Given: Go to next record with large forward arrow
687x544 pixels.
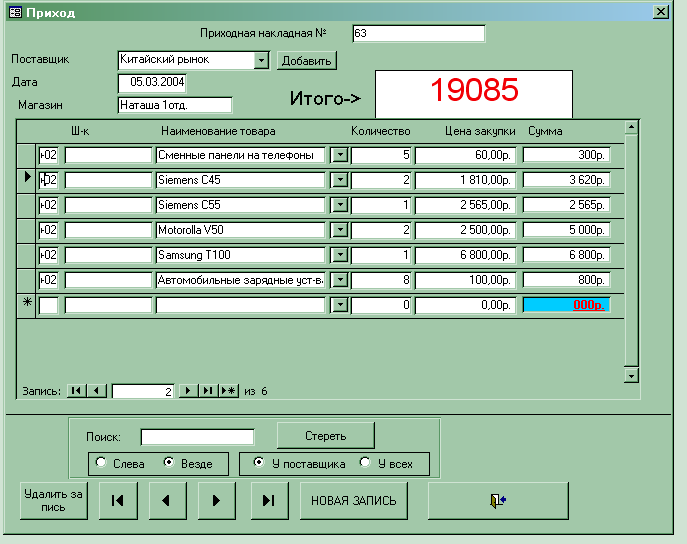Looking at the screenshot, I should [217, 500].
